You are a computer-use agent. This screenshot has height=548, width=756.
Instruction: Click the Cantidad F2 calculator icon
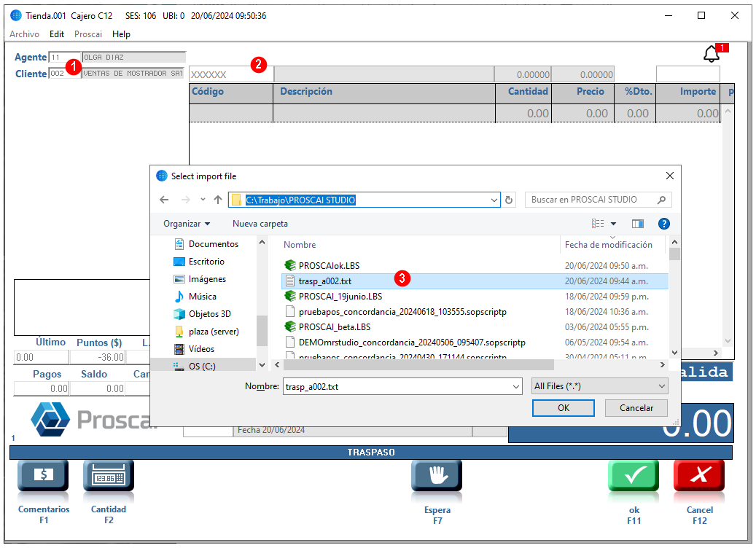tap(109, 476)
